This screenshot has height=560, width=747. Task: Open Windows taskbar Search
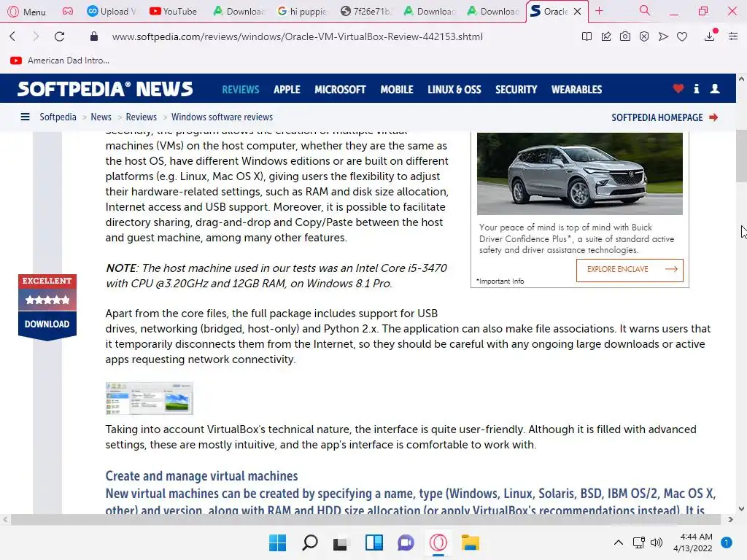[309, 542]
